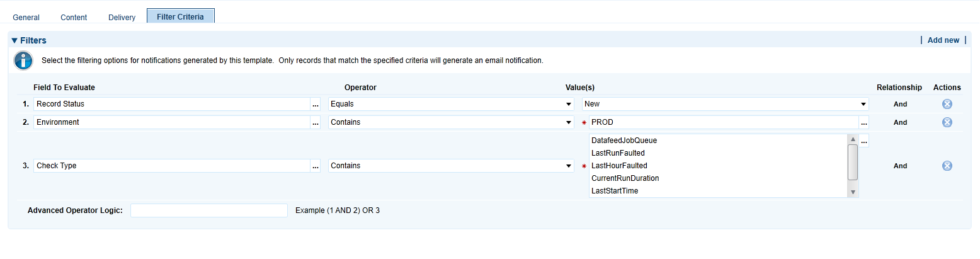Click the Check Type values scrollbar down arrow

pyautogui.click(x=853, y=192)
